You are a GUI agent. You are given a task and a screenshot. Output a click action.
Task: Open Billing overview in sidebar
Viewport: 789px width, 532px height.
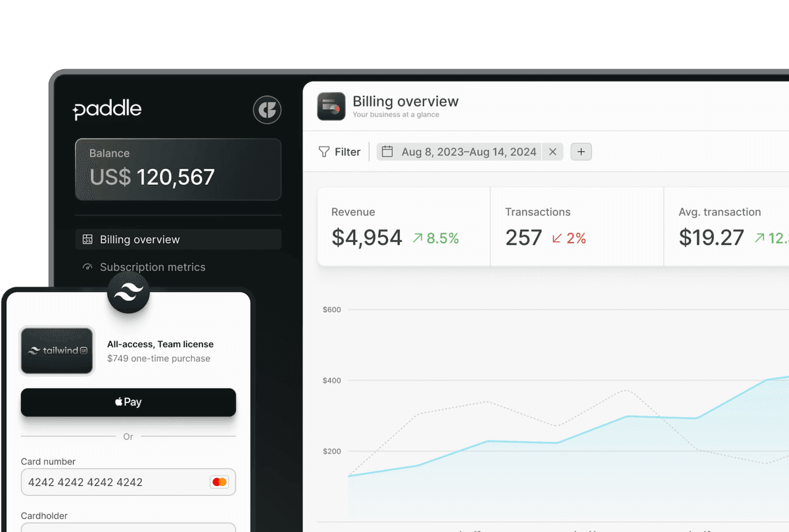[x=178, y=239]
